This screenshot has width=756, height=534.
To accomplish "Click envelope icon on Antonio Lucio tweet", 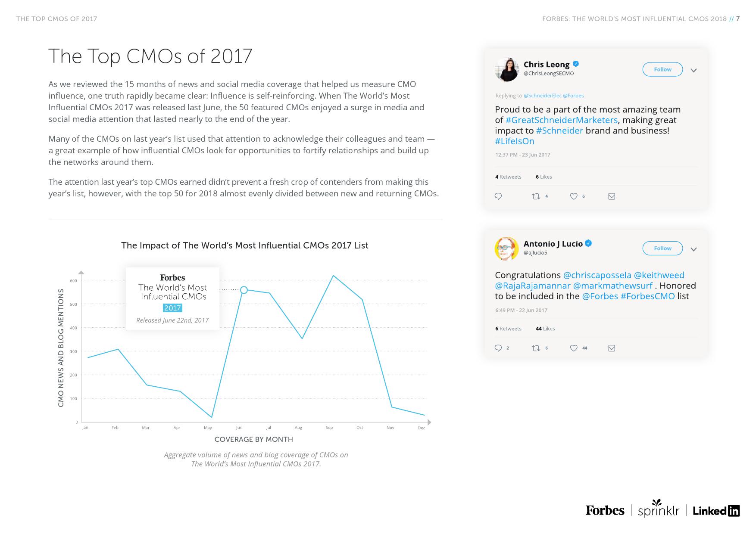I will pyautogui.click(x=611, y=348).
